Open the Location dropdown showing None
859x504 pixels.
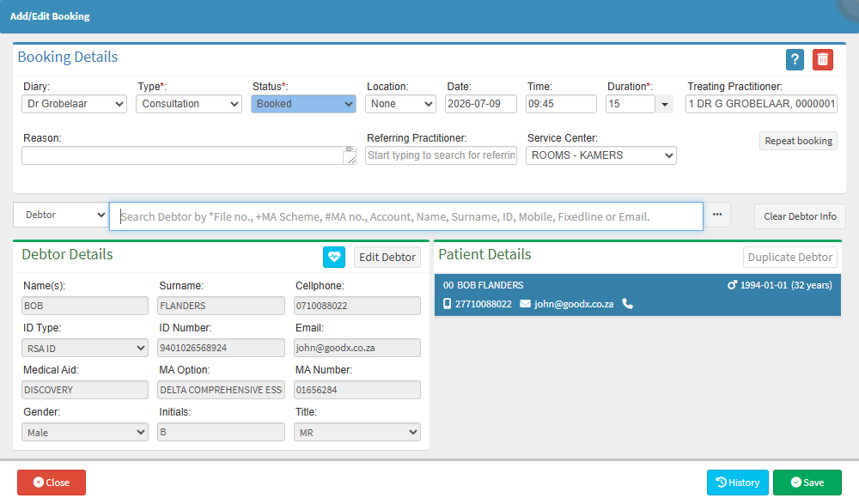[400, 104]
